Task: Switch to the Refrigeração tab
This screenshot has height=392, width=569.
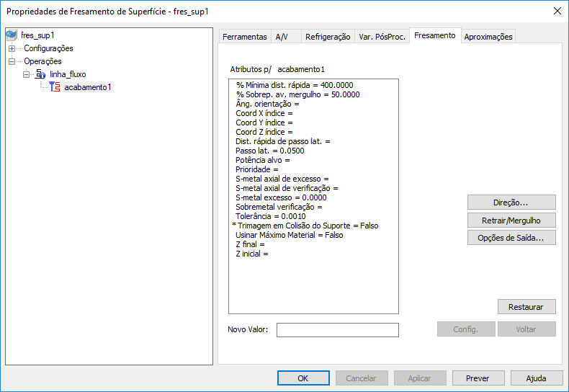Action: coord(328,37)
